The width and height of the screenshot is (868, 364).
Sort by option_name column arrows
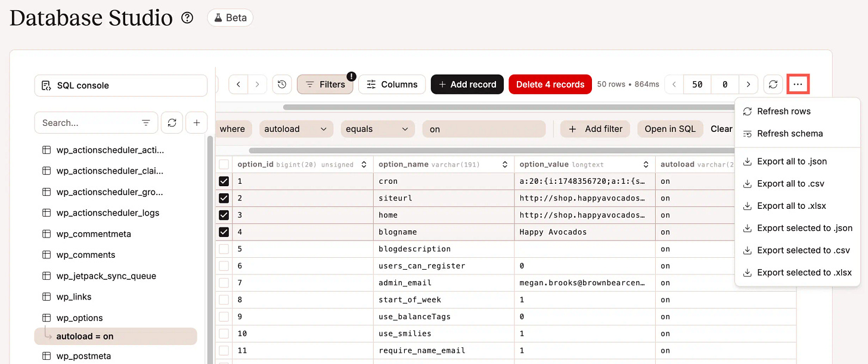506,165
